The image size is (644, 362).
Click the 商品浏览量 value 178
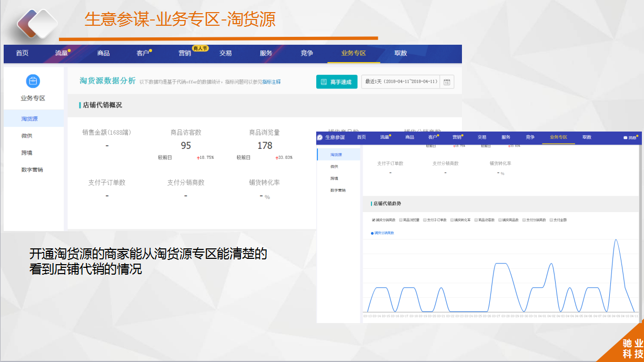[265, 146]
